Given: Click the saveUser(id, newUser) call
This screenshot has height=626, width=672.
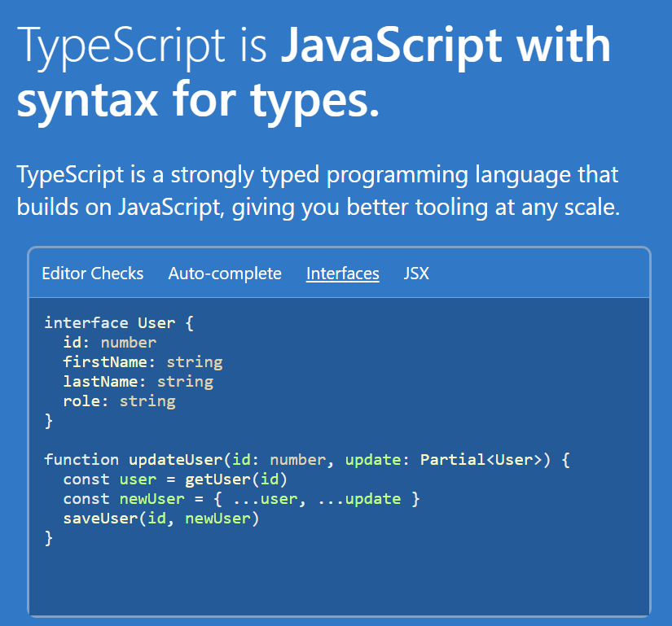Looking at the screenshot, I should click(x=160, y=519).
